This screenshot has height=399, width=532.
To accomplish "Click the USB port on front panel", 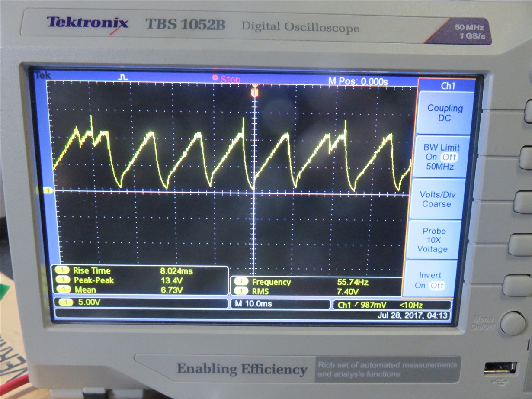I will click(x=500, y=368).
